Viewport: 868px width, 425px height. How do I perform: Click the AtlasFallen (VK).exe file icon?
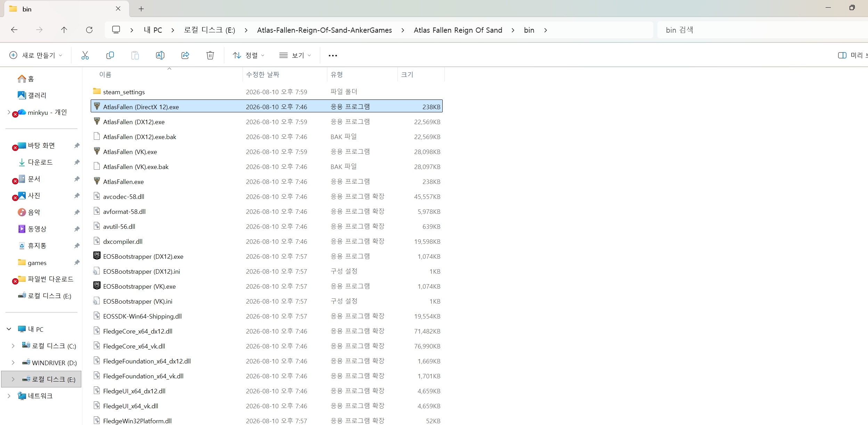[x=97, y=151]
